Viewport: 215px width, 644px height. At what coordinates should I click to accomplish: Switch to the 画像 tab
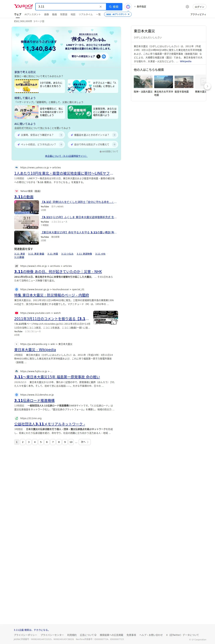tap(47, 15)
